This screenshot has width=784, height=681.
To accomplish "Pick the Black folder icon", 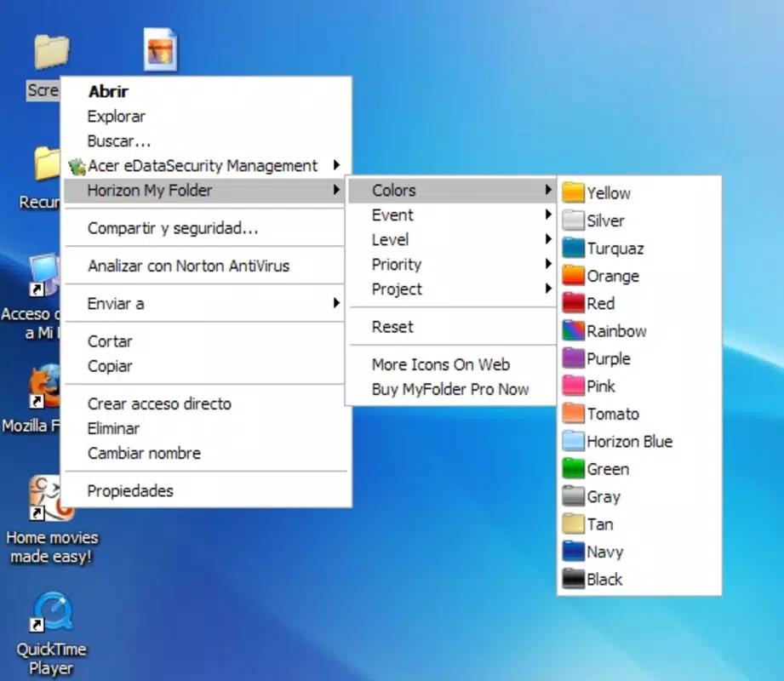I will tap(573, 579).
